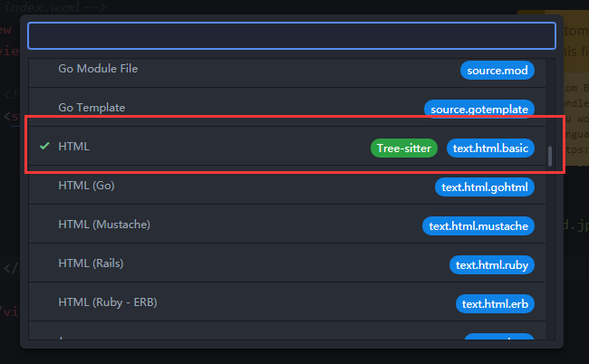Screen dimensions: 589x364
Task: Click the text.html.erb scope badge
Action: tap(495, 304)
